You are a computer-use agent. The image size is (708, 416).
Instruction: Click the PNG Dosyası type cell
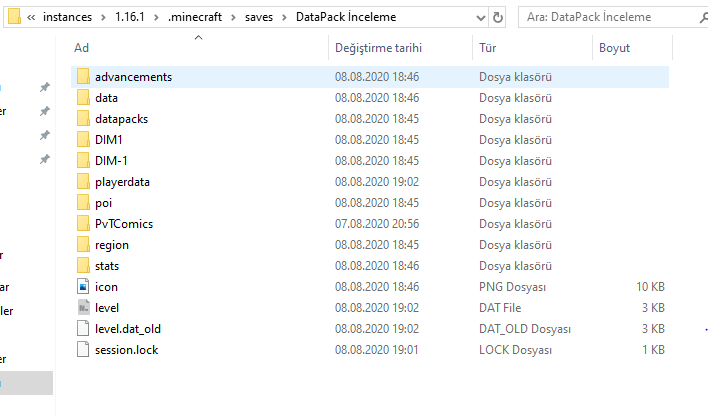512,287
